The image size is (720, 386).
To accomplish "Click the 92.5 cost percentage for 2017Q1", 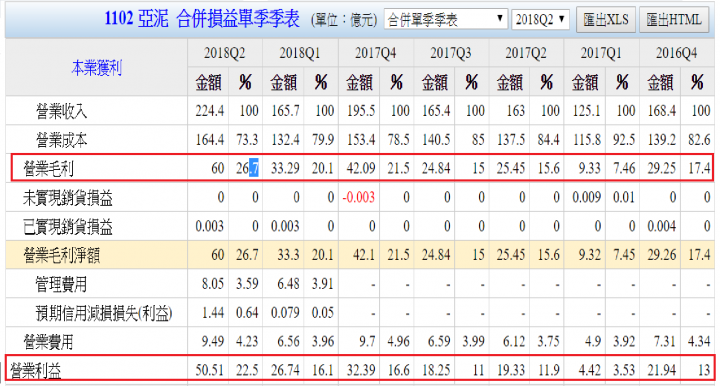I will pyautogui.click(x=624, y=140).
